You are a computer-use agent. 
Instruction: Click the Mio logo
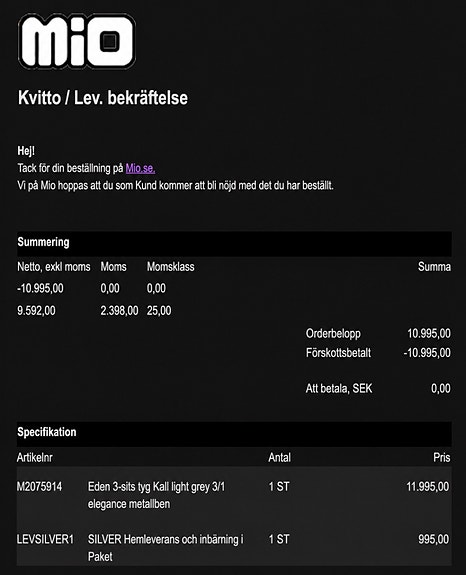coord(77,41)
